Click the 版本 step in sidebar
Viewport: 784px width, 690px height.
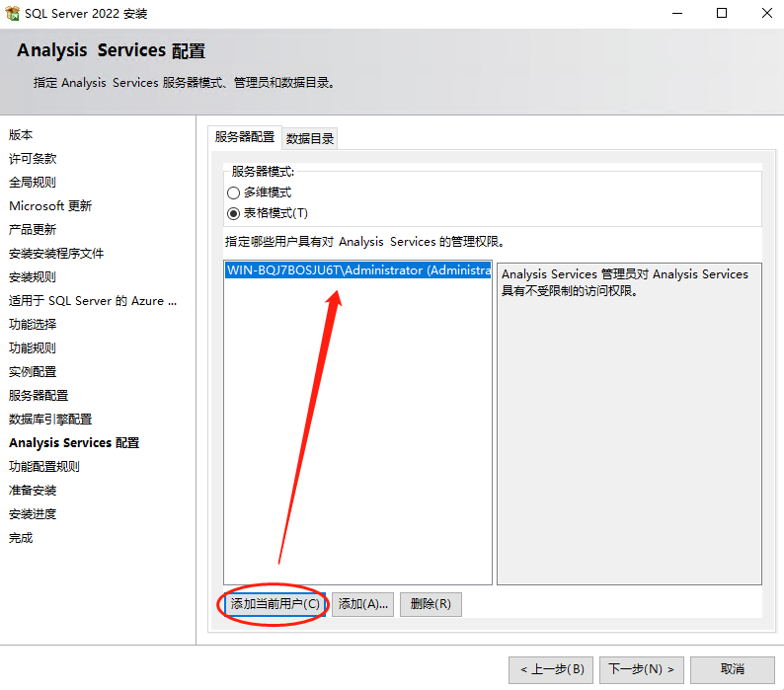(x=21, y=135)
